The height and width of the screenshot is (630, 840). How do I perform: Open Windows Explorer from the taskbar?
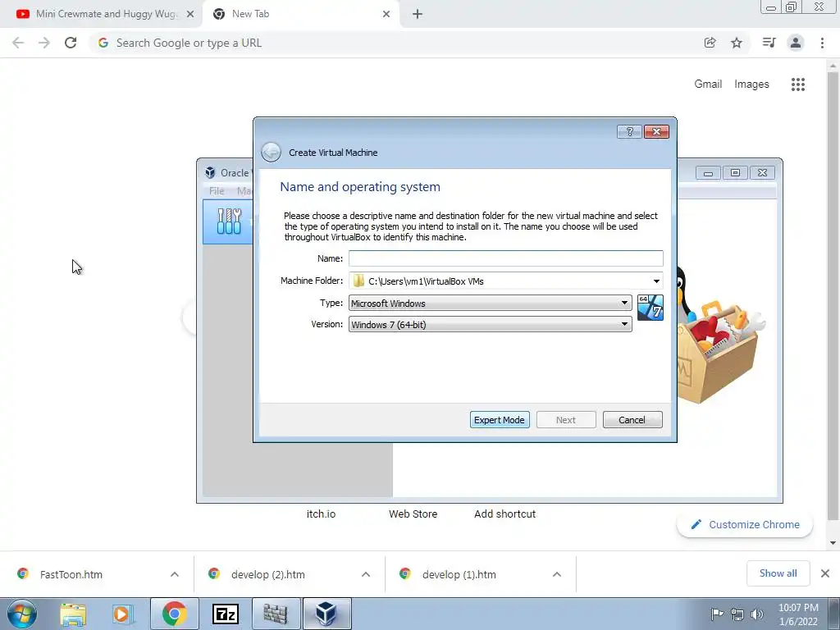pos(73,614)
